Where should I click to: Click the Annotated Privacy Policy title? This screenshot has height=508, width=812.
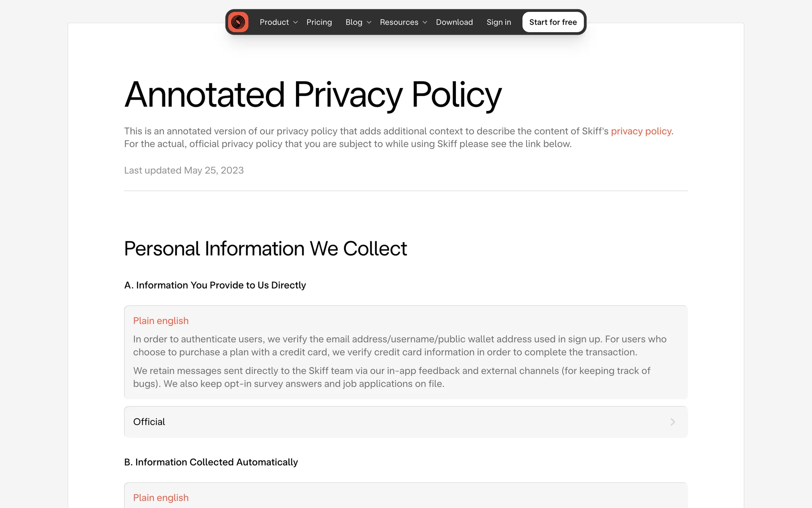point(313,94)
